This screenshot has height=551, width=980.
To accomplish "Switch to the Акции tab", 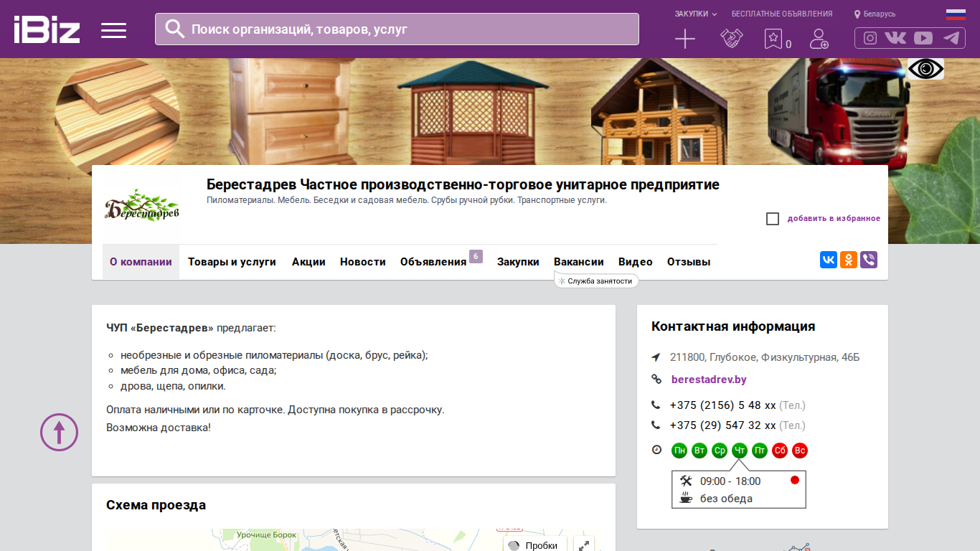I will (308, 262).
